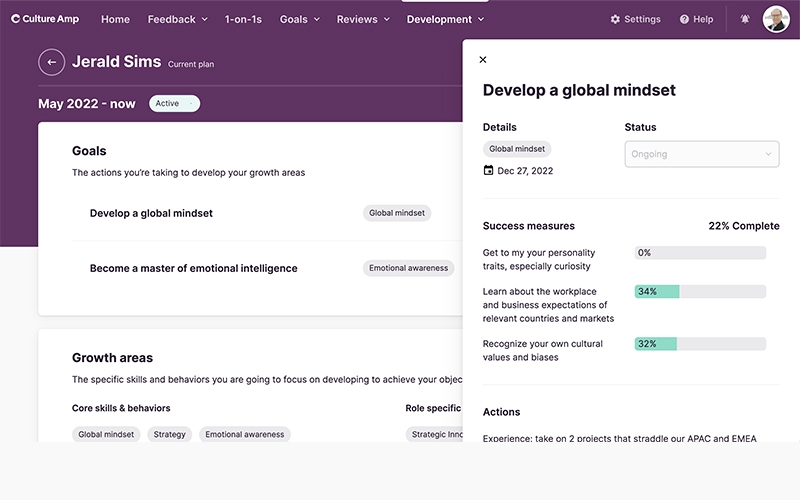800x500 pixels.
Task: Open the user profile avatar
Action: click(776, 19)
